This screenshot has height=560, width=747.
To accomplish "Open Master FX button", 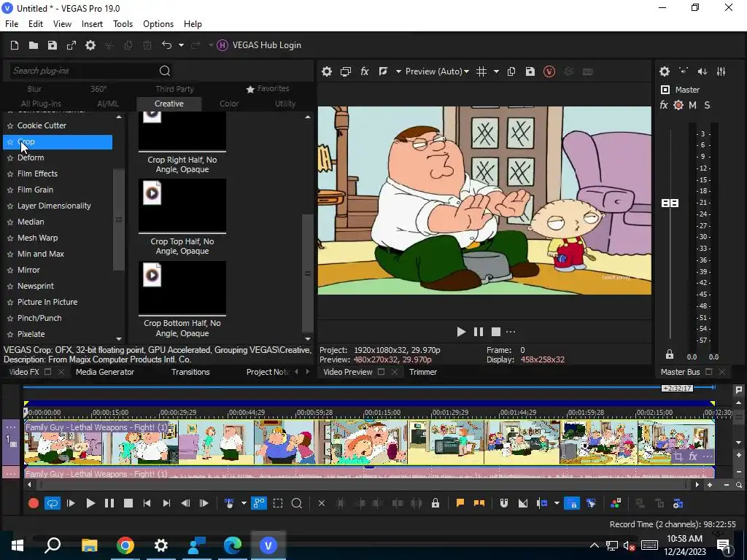I will click(664, 105).
